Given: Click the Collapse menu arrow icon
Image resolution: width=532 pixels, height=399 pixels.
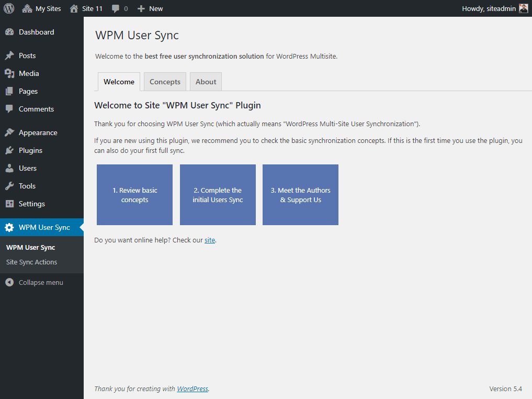Looking at the screenshot, I should (9, 282).
